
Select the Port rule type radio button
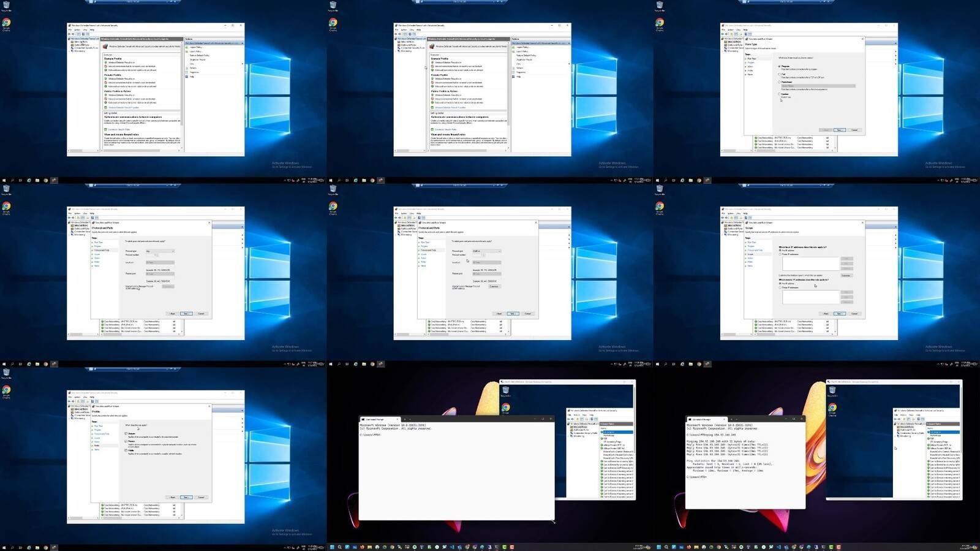[779, 74]
